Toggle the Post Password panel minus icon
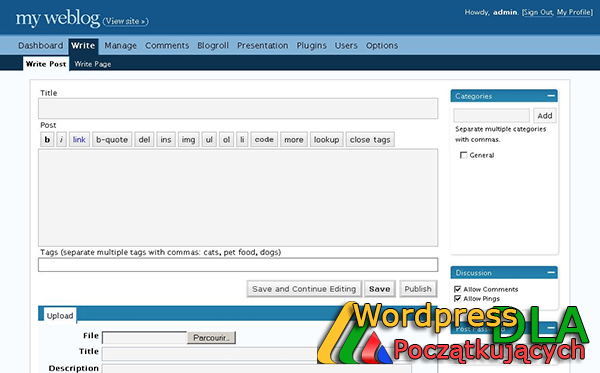 pos(551,328)
